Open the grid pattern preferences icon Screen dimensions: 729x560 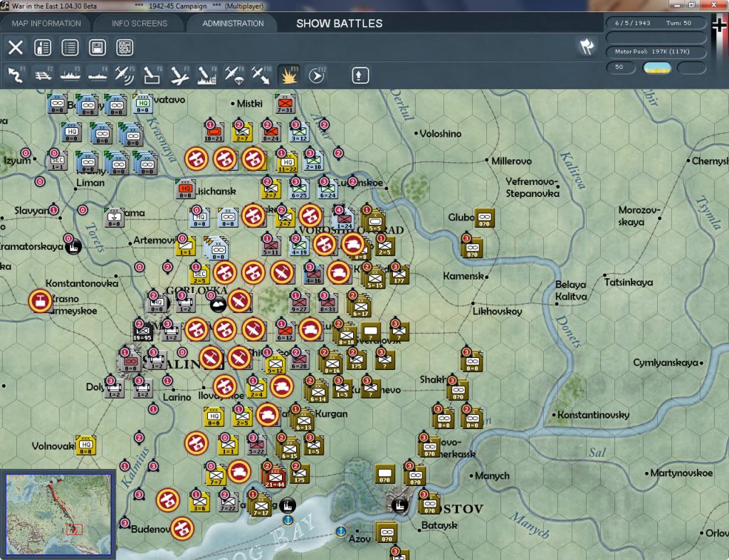(x=125, y=48)
